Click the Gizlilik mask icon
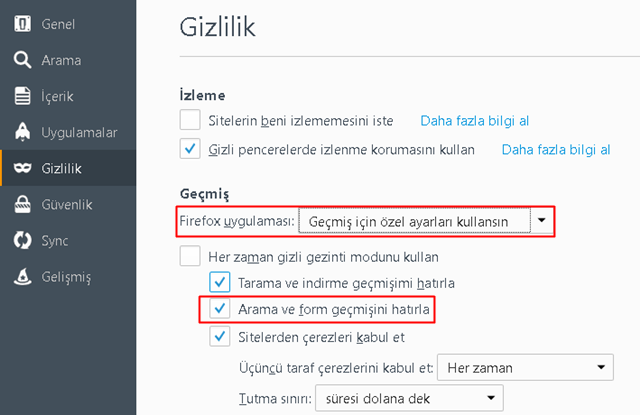The width and height of the screenshot is (640, 415). click(22, 168)
